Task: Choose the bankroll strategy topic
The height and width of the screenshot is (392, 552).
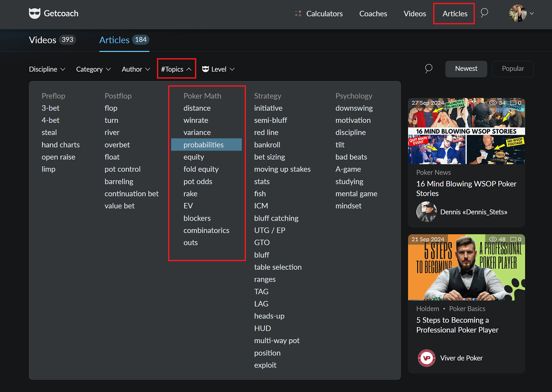Action: (x=267, y=145)
